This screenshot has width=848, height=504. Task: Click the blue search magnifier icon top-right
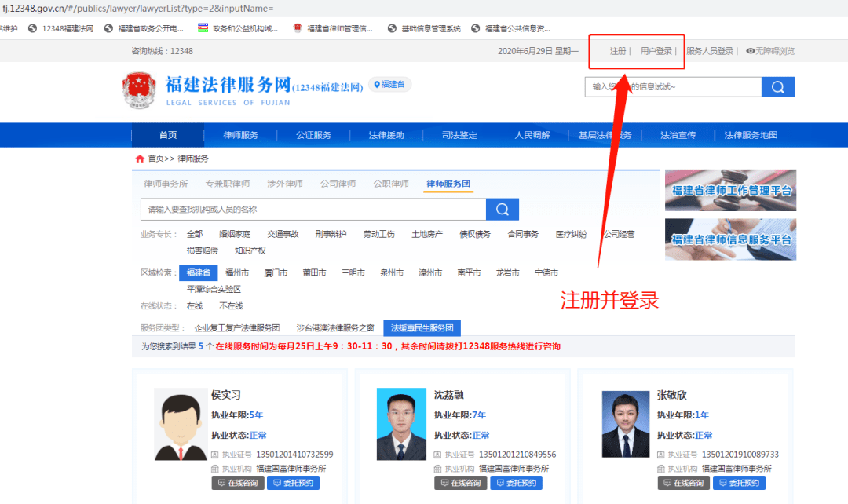777,86
